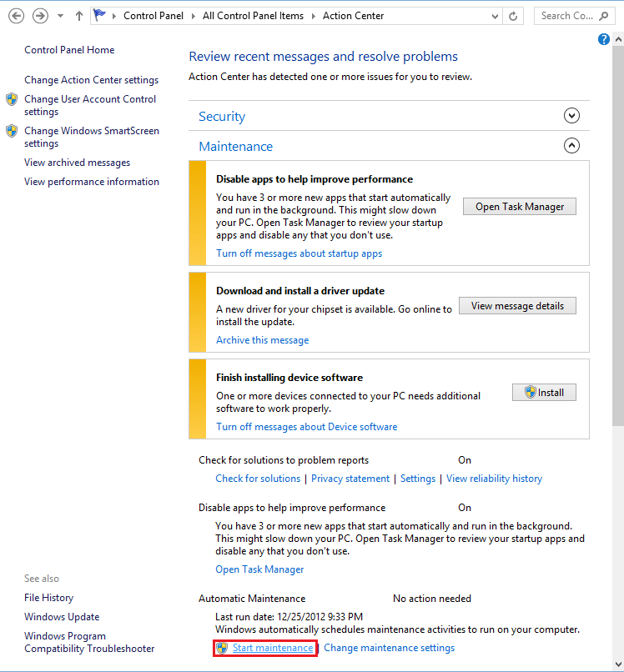Image resolution: width=624 pixels, height=672 pixels.
Task: Turn off messages about Device software
Action: pyautogui.click(x=307, y=427)
